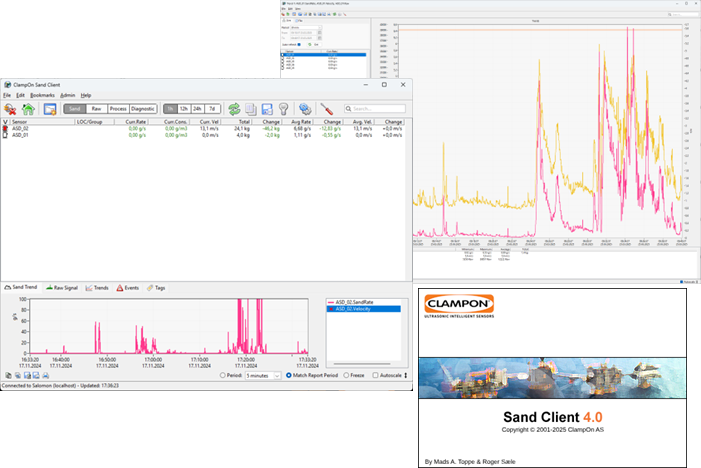Select the Freeze radio button

346,375
